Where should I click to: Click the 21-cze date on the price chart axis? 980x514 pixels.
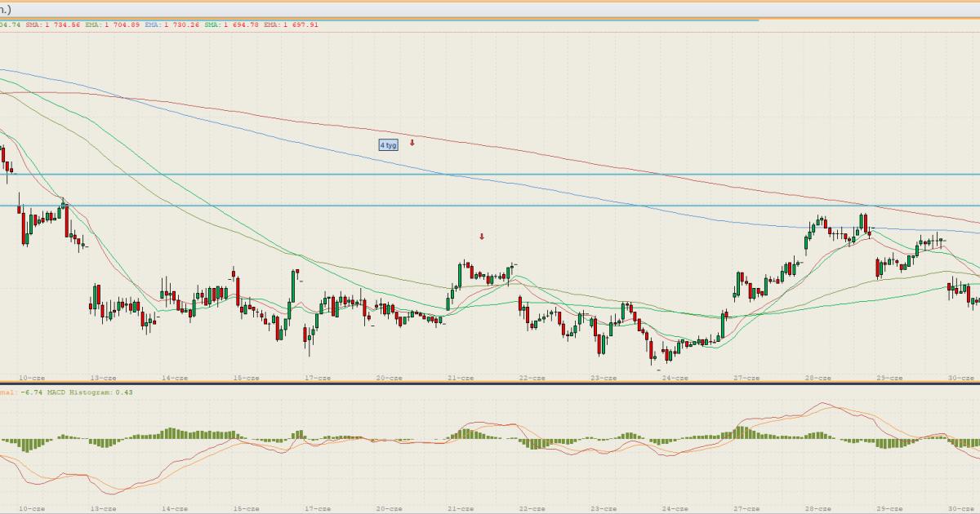pos(461,378)
